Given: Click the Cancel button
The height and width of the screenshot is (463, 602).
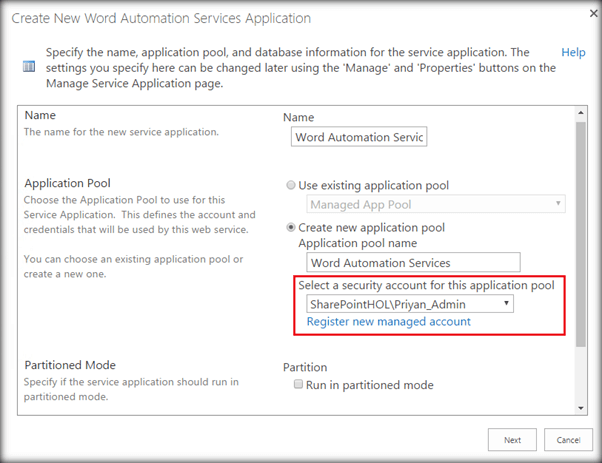Looking at the screenshot, I should (568, 440).
